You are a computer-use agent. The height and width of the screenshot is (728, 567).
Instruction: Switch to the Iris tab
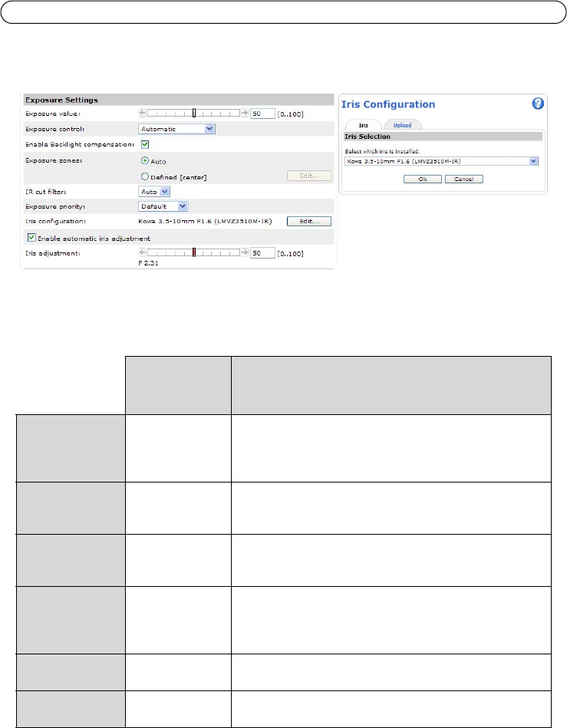pos(364,124)
